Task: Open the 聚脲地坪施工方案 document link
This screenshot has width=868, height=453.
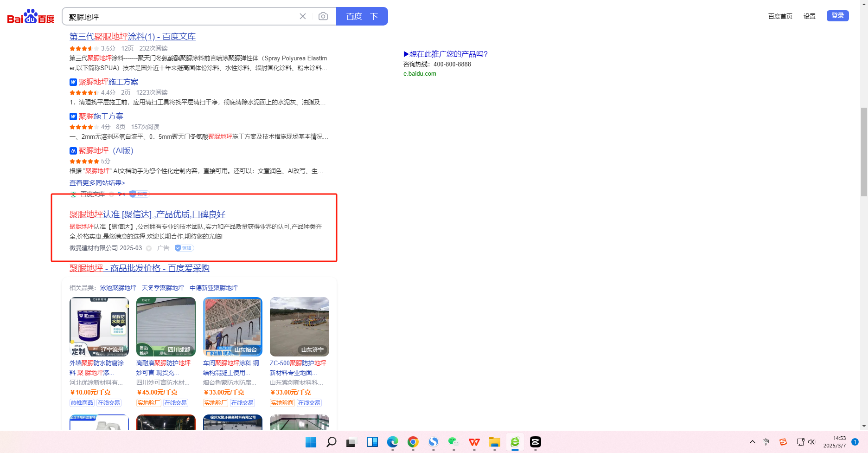Action: [x=108, y=82]
